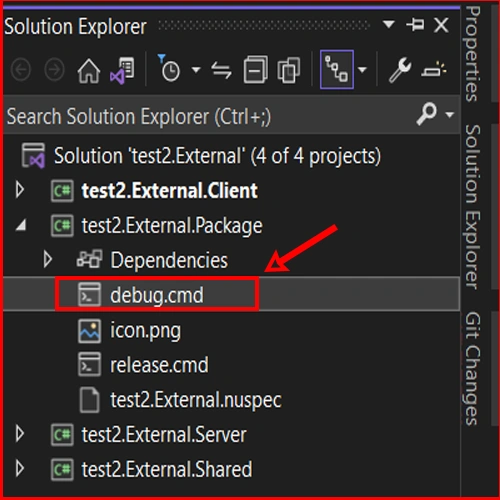This screenshot has width=500, height=500.
Task: Toggle Preview Selected Items icon
Action: (434, 70)
